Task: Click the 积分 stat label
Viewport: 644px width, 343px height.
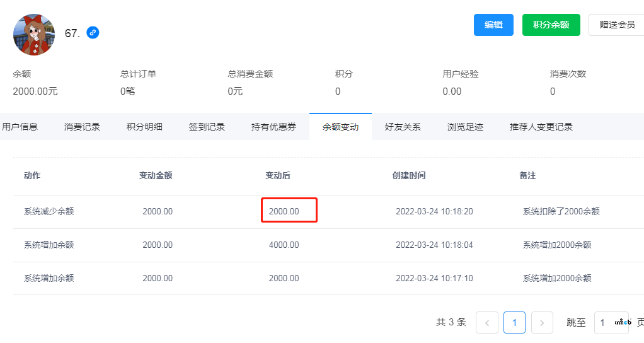Action: (344, 74)
